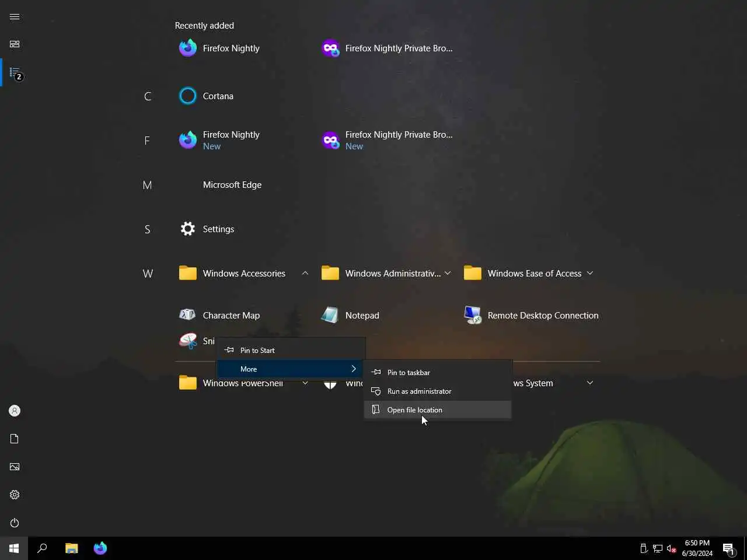Viewport: 747px width, 560px height.
Task: Open the Action Center notifications icon
Action: click(x=728, y=548)
